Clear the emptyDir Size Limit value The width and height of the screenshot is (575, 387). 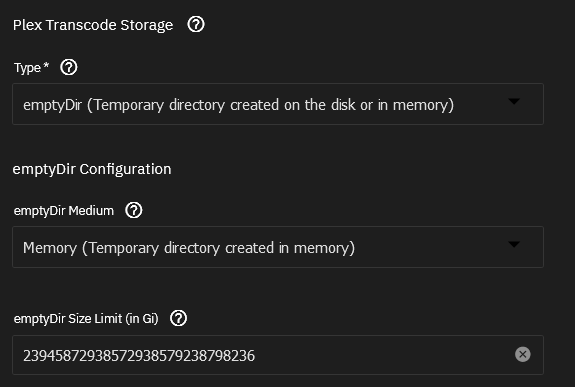tap(523, 354)
